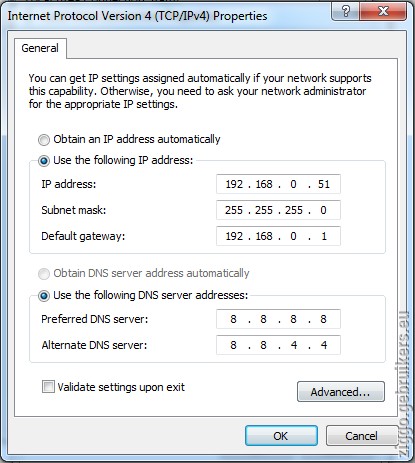Click the Cancel button
Screen dimensions: 415x463
tap(362, 436)
